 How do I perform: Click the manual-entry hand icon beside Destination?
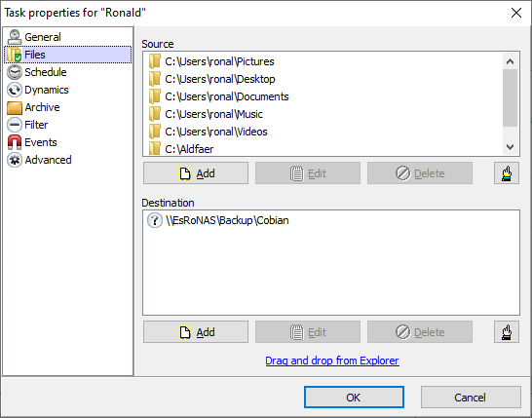point(507,332)
